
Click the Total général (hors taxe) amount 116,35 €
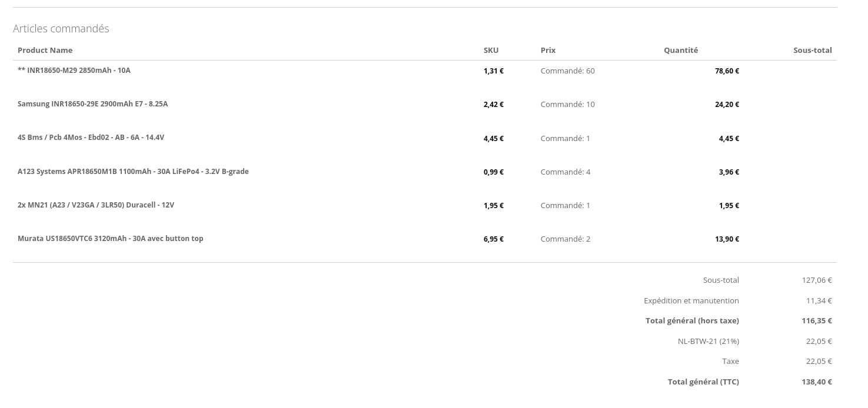817,321
